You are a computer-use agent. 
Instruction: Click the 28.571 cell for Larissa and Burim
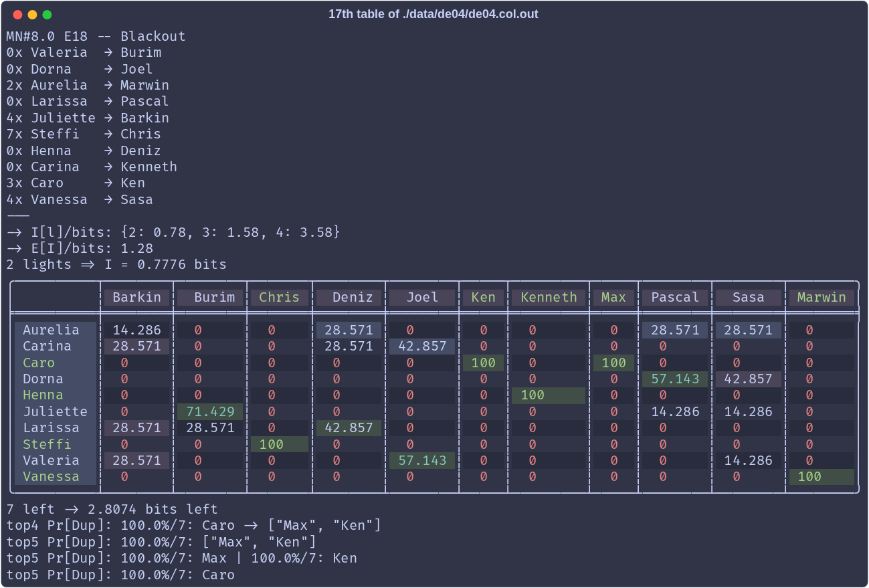(210, 427)
